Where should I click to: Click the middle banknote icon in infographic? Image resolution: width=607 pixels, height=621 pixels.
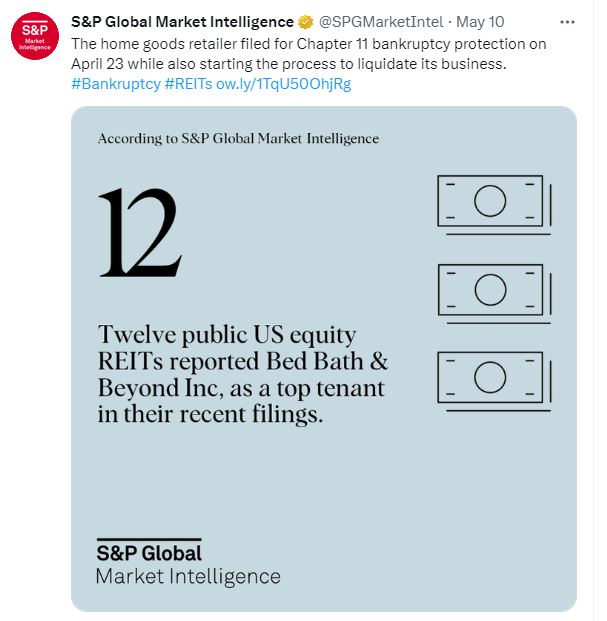(490, 290)
